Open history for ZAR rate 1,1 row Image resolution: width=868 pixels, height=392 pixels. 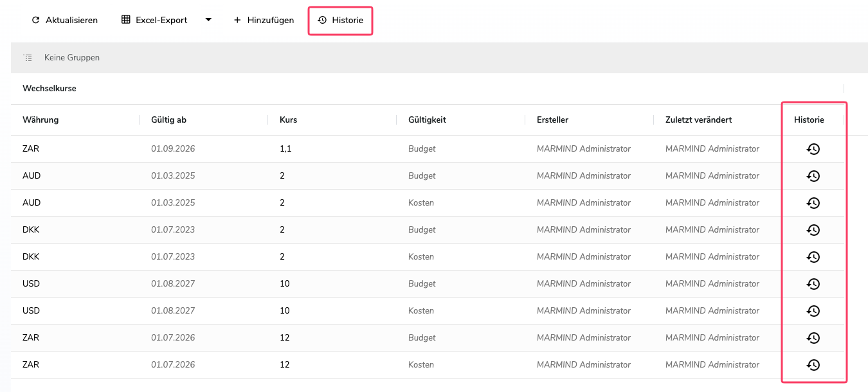point(813,149)
